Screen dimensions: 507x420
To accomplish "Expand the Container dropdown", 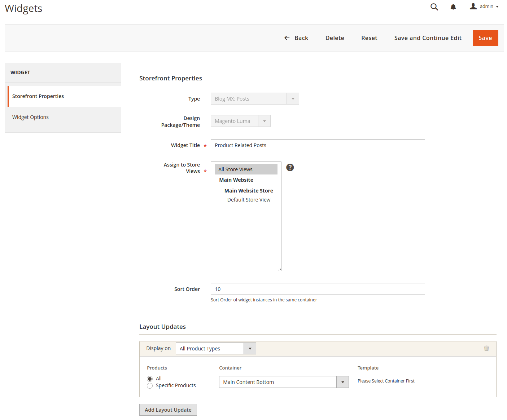I will pos(284,382).
